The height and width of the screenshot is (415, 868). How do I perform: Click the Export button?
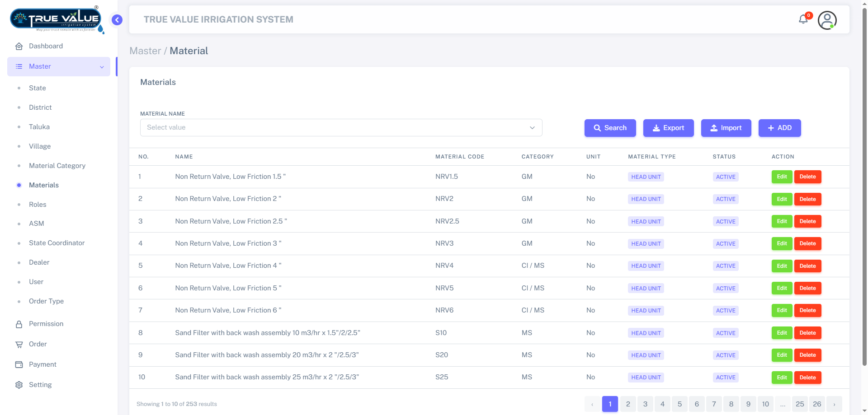(x=668, y=128)
